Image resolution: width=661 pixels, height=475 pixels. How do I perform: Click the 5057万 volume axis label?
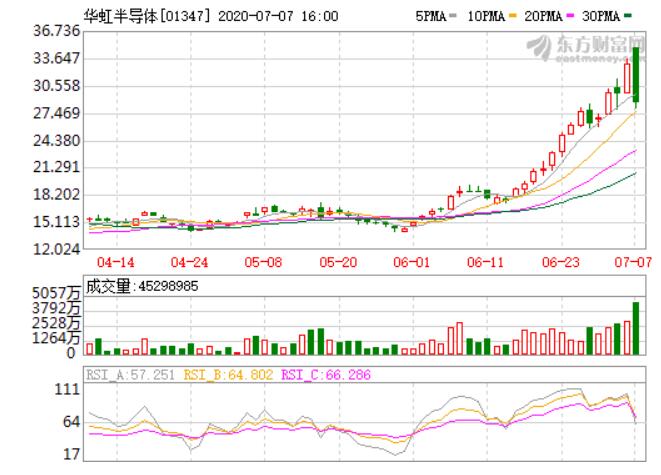[56, 293]
